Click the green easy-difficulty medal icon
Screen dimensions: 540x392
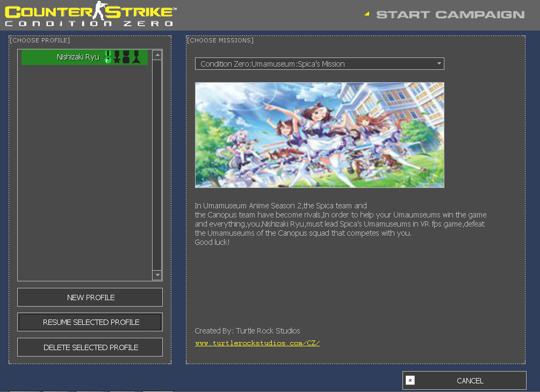108,57
